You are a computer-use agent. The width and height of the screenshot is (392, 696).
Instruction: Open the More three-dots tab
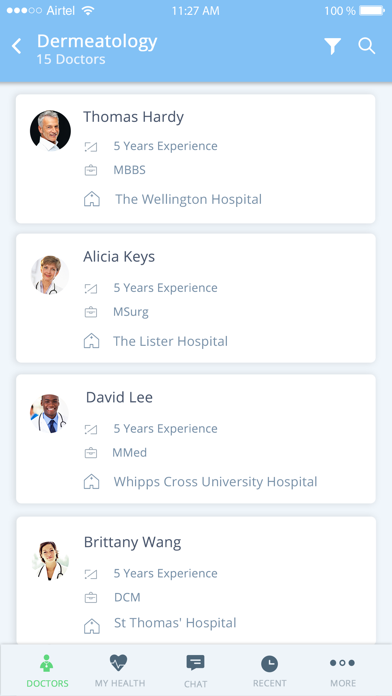click(343, 671)
